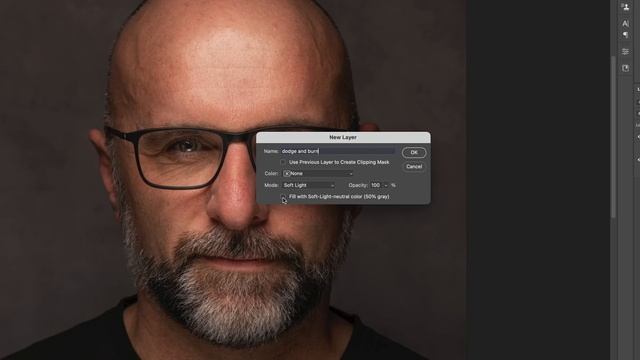Open the Opacity slider dropdown arrow
This screenshot has height=360, width=640.
pyautogui.click(x=386, y=185)
